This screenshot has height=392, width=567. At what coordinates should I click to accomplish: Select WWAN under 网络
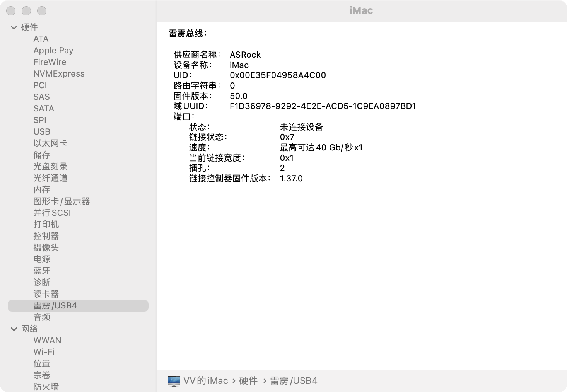pos(47,340)
